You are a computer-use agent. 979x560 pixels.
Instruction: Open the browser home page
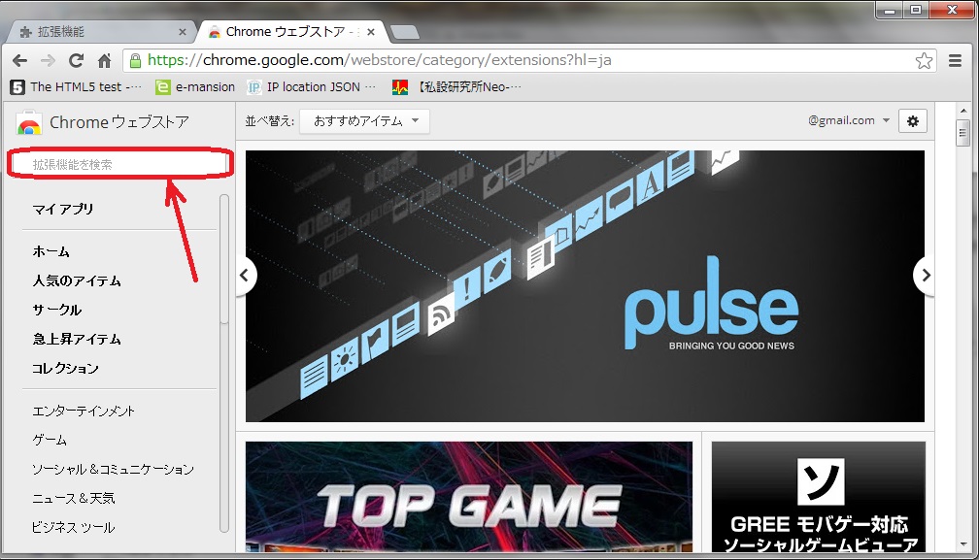click(x=104, y=60)
